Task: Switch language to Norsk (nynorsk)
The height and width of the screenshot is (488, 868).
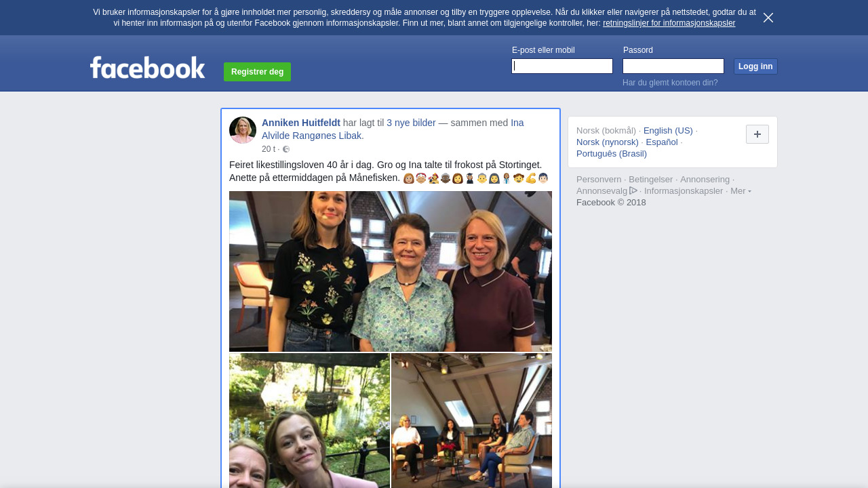Action: pyautogui.click(x=608, y=142)
